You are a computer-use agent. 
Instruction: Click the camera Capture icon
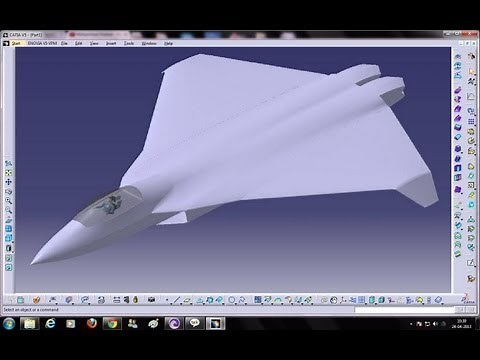pos(151,300)
